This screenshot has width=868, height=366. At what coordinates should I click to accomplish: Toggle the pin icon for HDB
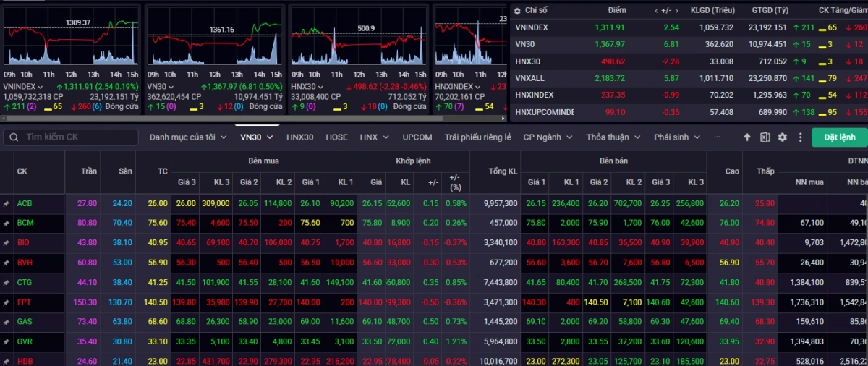tap(7, 360)
